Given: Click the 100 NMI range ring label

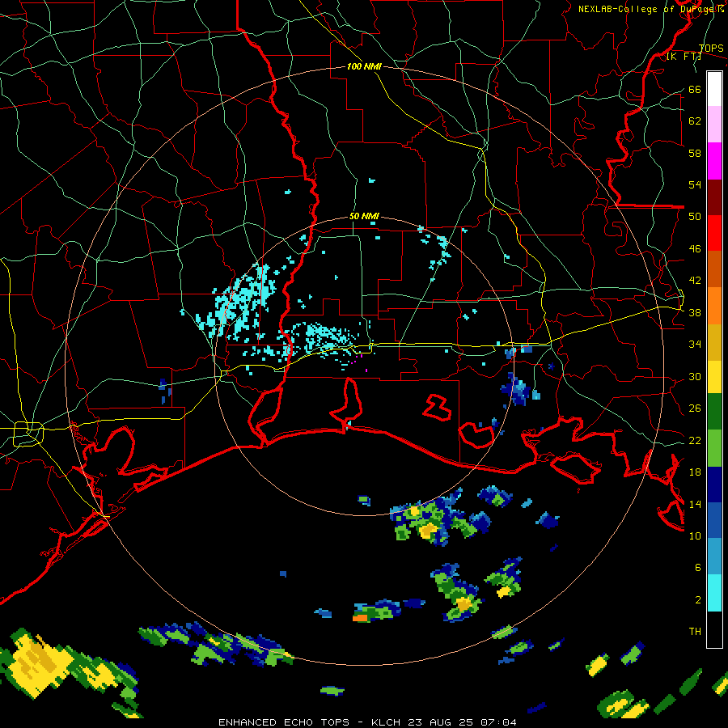Looking at the screenshot, I should pyautogui.click(x=364, y=66).
